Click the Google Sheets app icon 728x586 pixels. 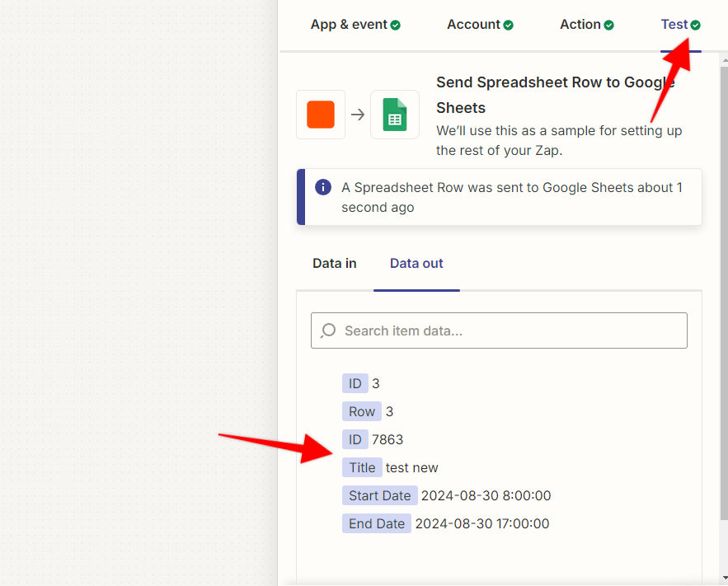[x=394, y=115]
